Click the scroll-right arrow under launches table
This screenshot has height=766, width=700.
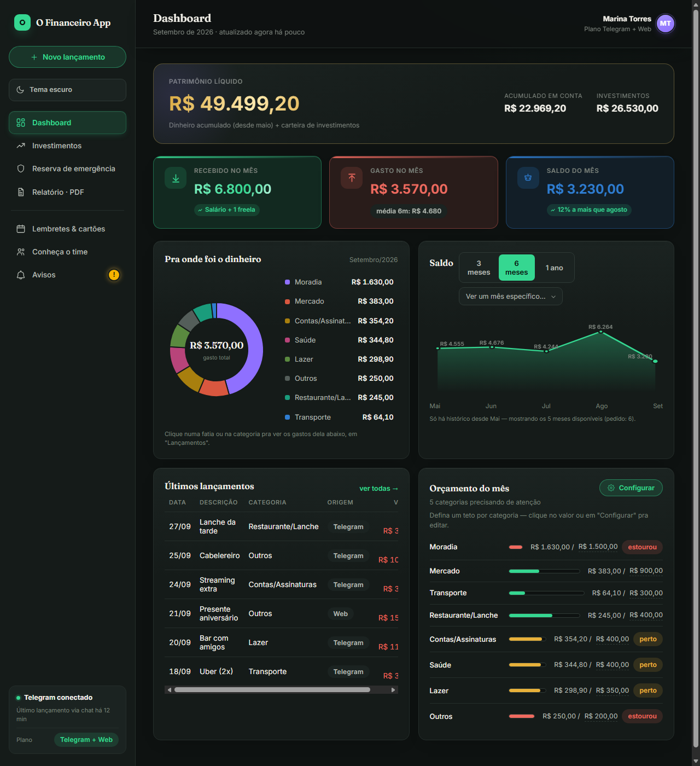(x=393, y=690)
